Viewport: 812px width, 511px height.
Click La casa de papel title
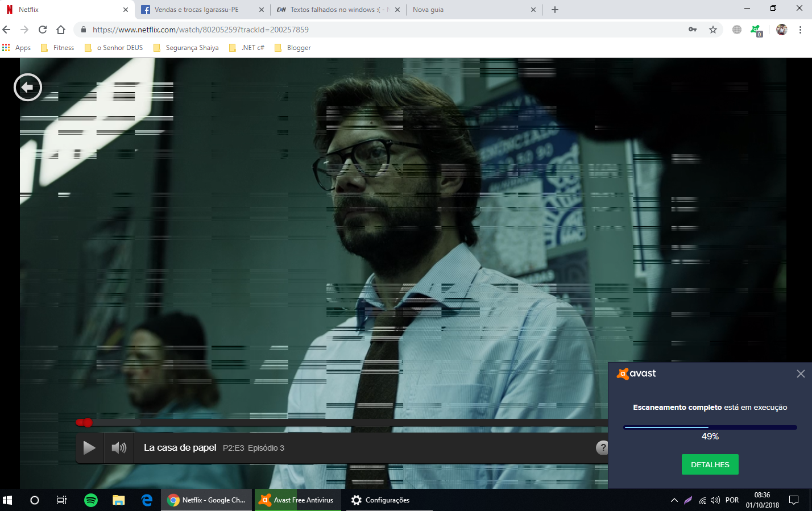tap(180, 448)
